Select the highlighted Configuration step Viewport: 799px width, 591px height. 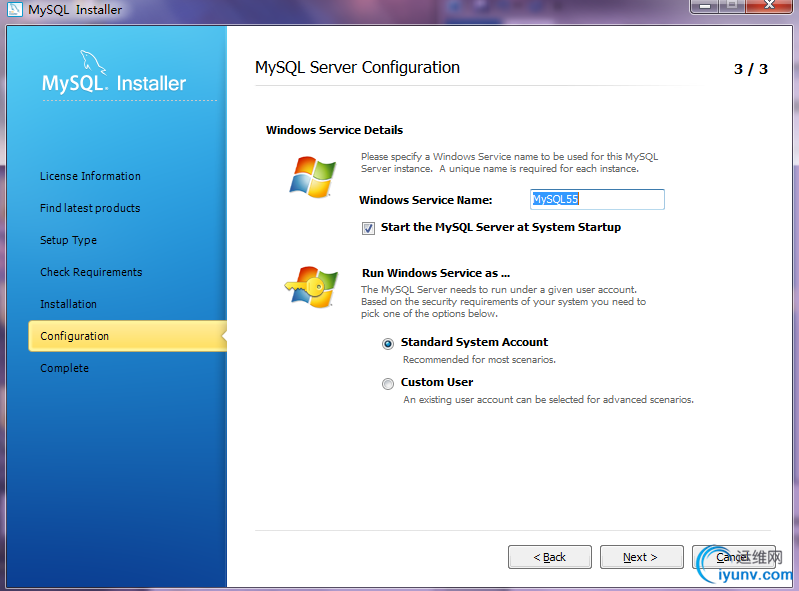coord(127,336)
